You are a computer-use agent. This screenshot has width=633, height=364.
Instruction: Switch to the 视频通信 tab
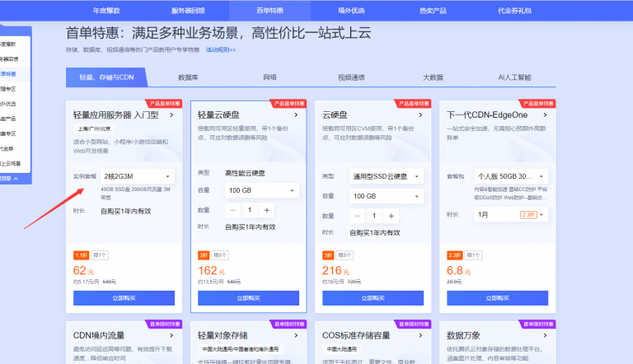pyautogui.click(x=351, y=77)
